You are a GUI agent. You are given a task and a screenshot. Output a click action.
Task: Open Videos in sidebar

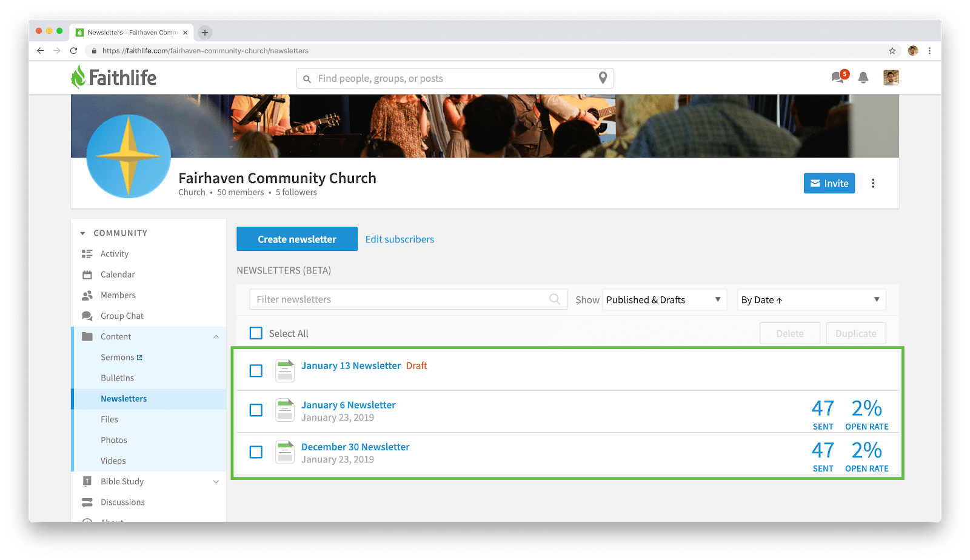point(113,461)
